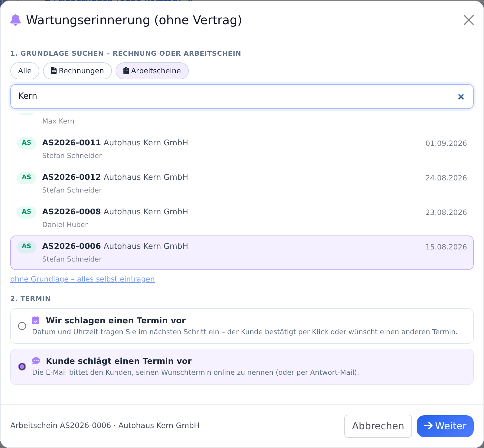Filter results by Rechnungen
The image size is (484, 448).
pos(77,71)
